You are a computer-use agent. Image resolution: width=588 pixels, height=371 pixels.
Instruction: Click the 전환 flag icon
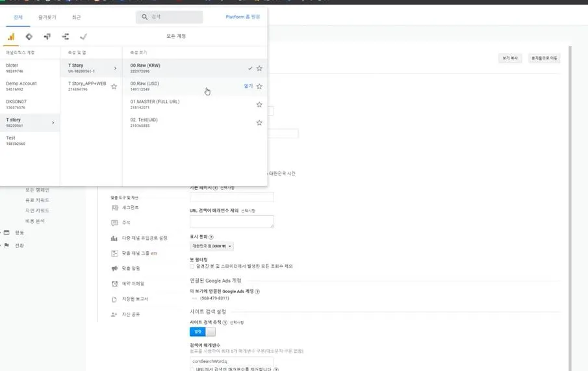6,246
